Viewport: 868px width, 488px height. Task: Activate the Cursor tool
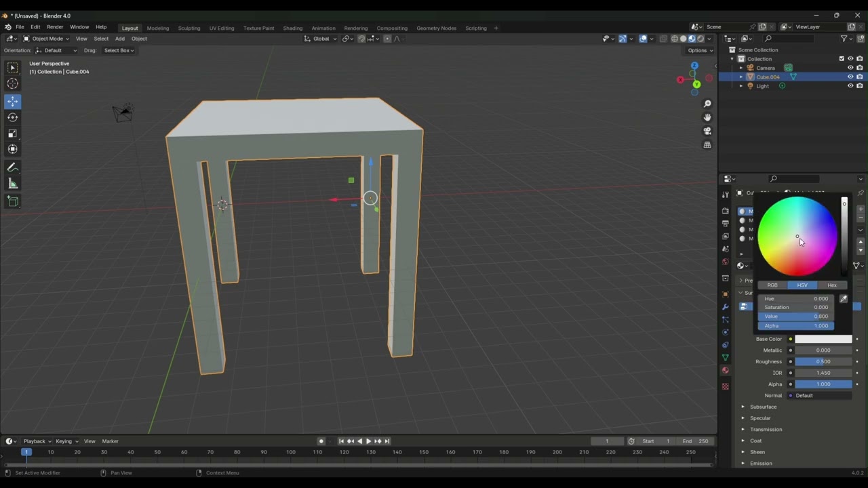click(x=13, y=83)
